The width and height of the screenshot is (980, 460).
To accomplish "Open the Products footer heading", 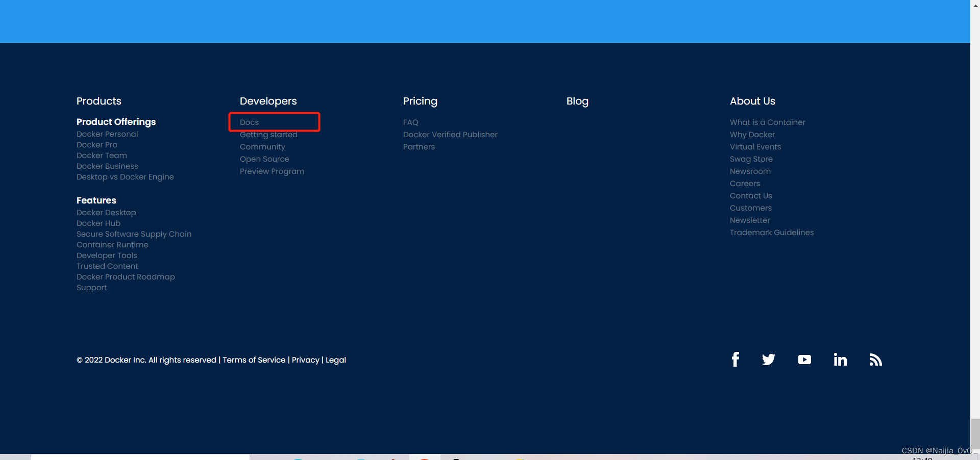I will pos(99,101).
